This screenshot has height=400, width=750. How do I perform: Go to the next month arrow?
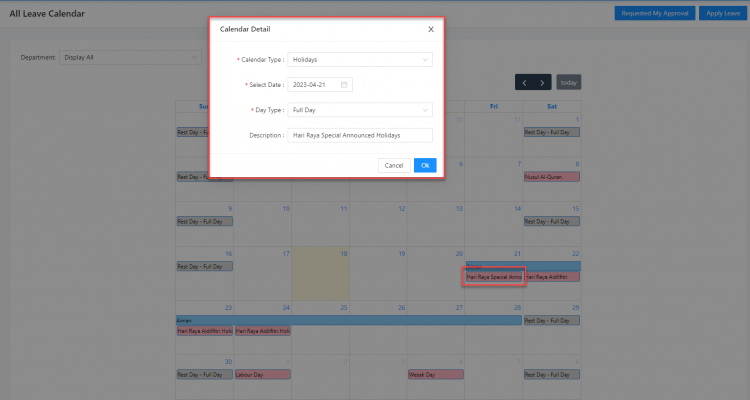542,82
